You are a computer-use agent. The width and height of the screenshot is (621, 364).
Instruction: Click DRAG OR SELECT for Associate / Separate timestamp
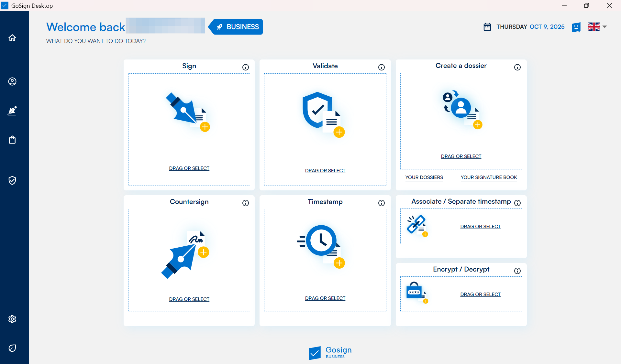click(481, 227)
